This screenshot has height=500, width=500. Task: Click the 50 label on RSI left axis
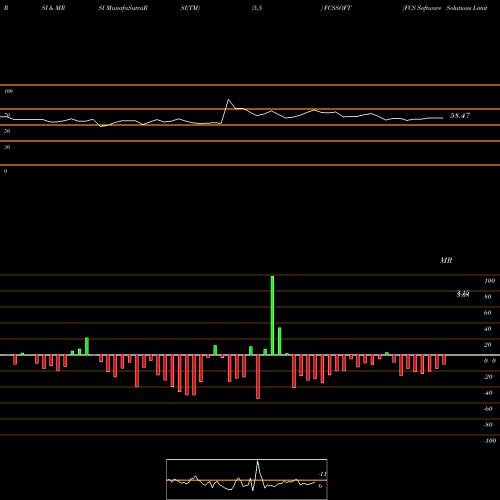pyautogui.click(x=7, y=131)
